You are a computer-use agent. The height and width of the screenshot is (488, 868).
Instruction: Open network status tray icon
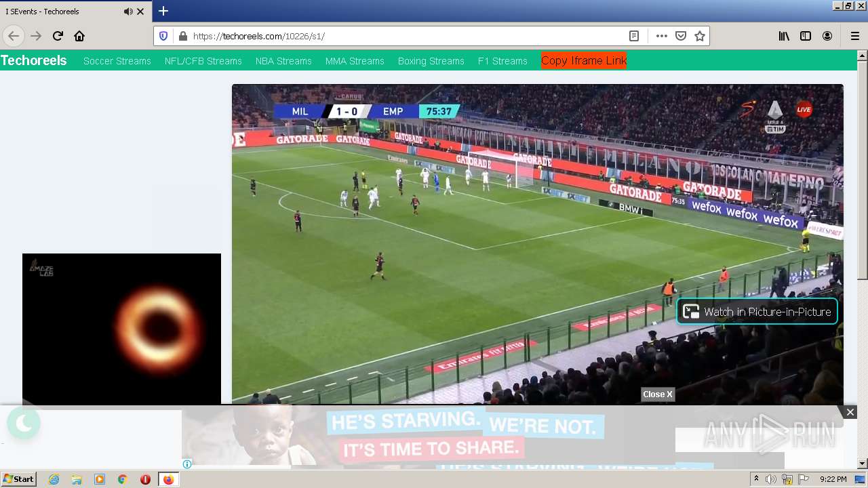point(787,479)
